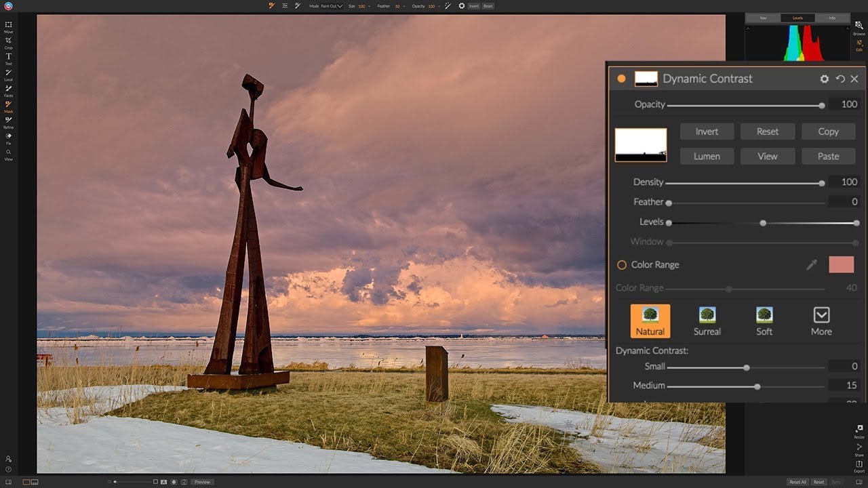Open the help question mark icon
Image resolution: width=868 pixels, height=488 pixels.
(8, 469)
